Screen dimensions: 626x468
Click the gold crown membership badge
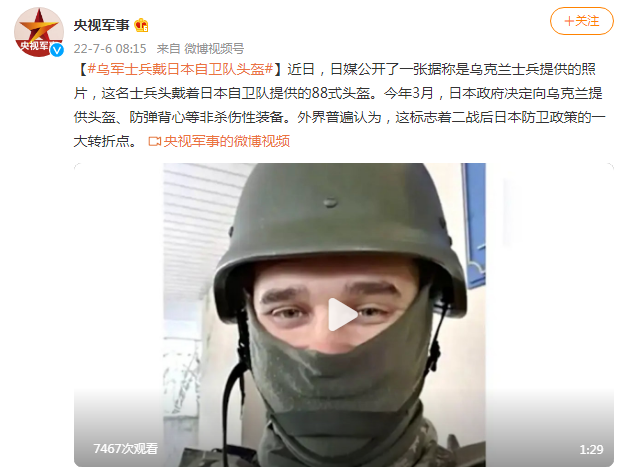click(x=141, y=26)
